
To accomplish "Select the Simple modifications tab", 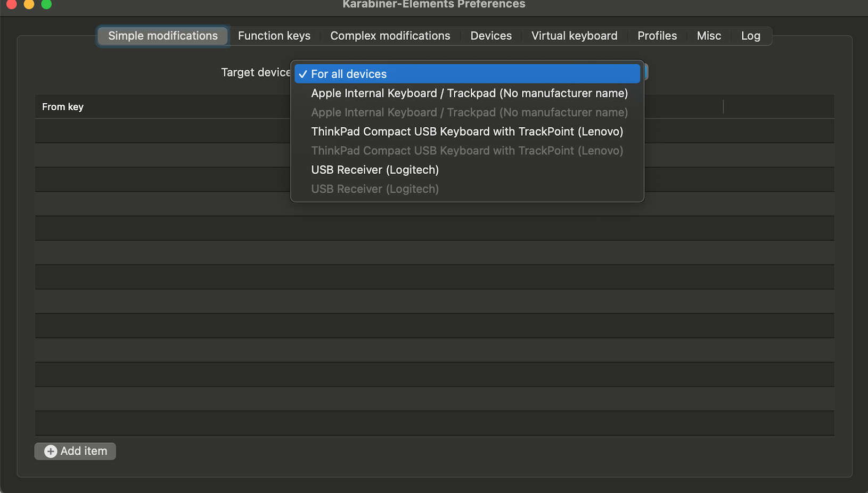I will point(163,36).
